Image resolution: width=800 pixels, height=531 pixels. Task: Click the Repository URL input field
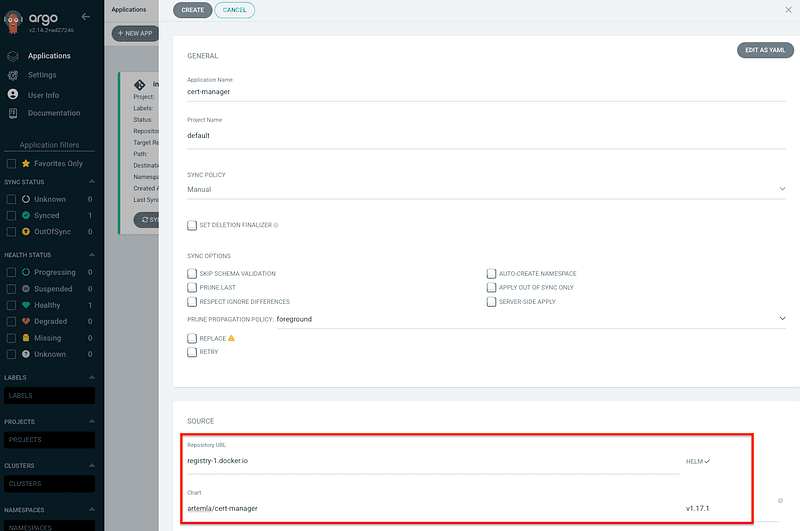(433, 461)
